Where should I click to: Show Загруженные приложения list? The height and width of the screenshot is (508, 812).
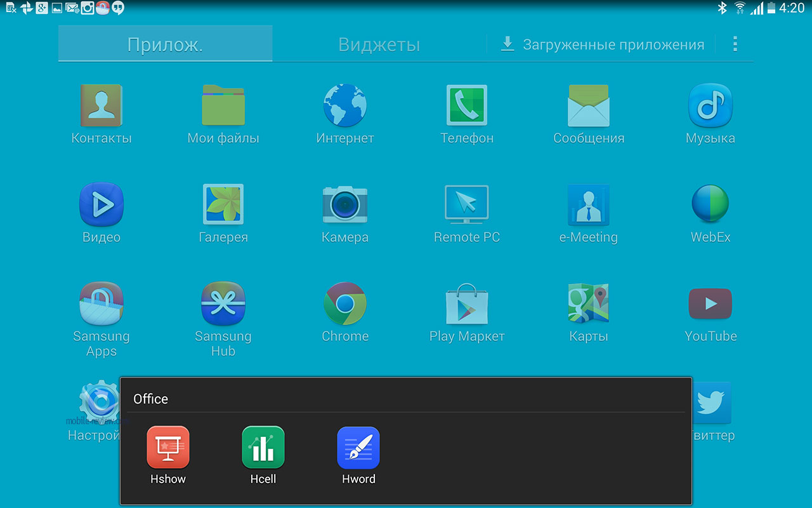click(603, 44)
